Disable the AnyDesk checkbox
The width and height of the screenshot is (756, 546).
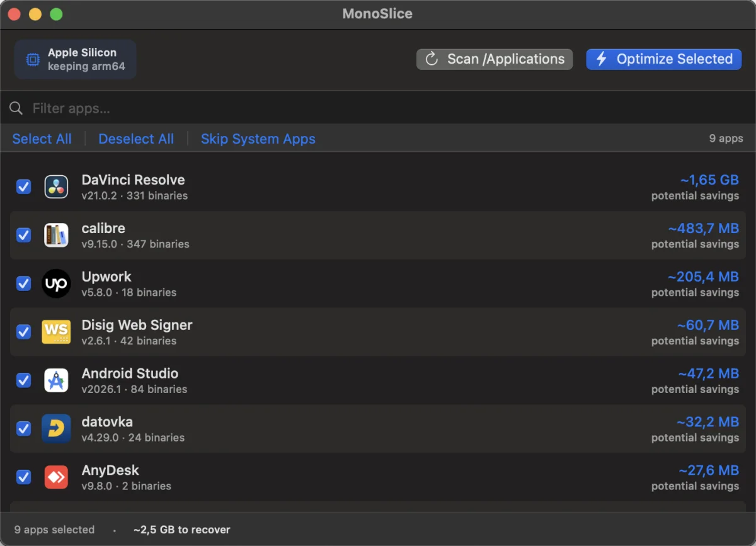tap(23, 477)
